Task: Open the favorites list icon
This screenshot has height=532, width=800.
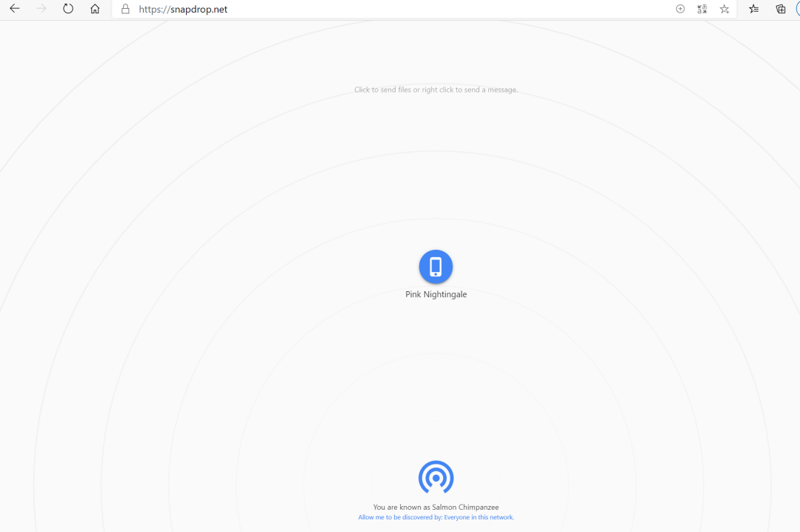Action: [753, 9]
